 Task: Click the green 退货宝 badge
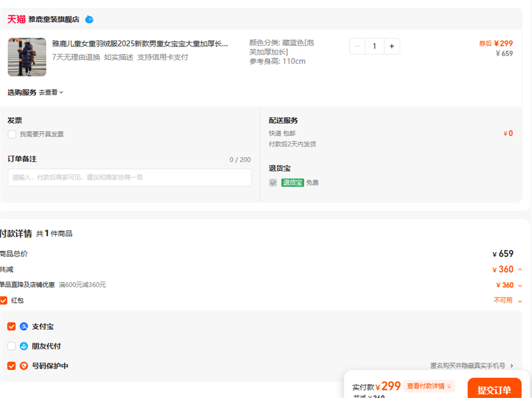pyautogui.click(x=293, y=182)
